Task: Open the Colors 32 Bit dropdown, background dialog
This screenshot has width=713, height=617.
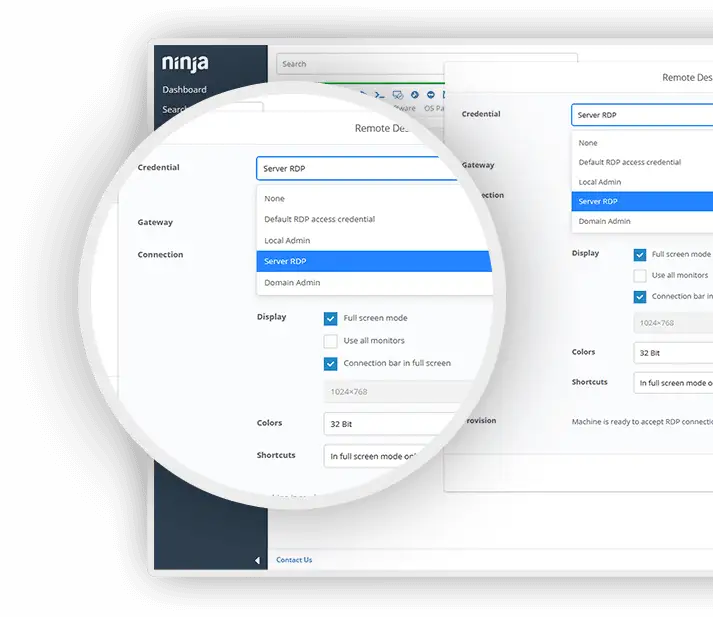Action: click(673, 353)
